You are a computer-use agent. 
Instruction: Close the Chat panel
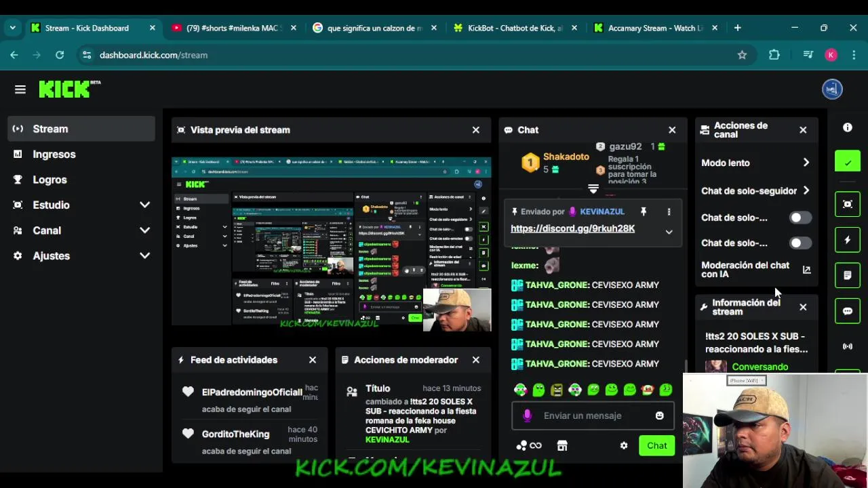pyautogui.click(x=672, y=129)
